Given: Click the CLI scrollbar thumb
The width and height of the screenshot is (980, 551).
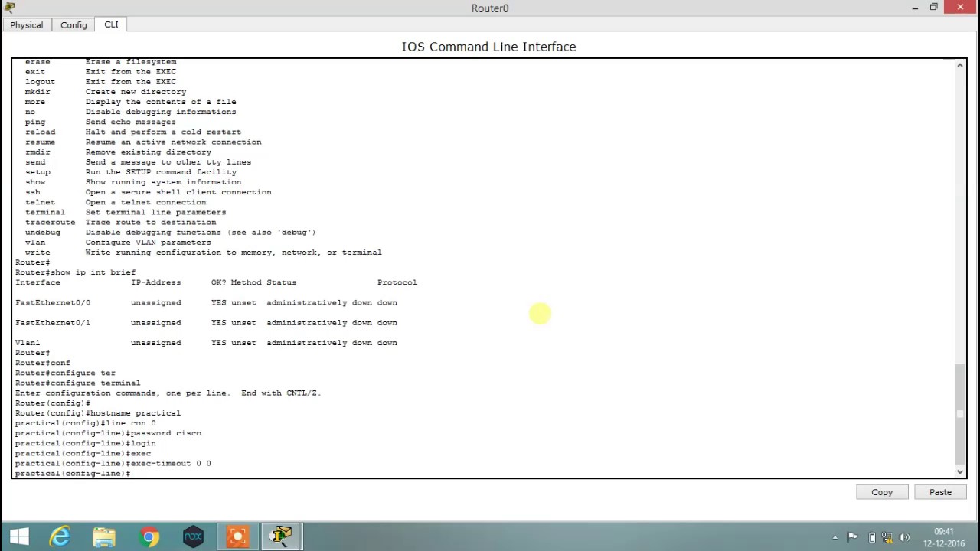Looking at the screenshot, I should coord(960,413).
